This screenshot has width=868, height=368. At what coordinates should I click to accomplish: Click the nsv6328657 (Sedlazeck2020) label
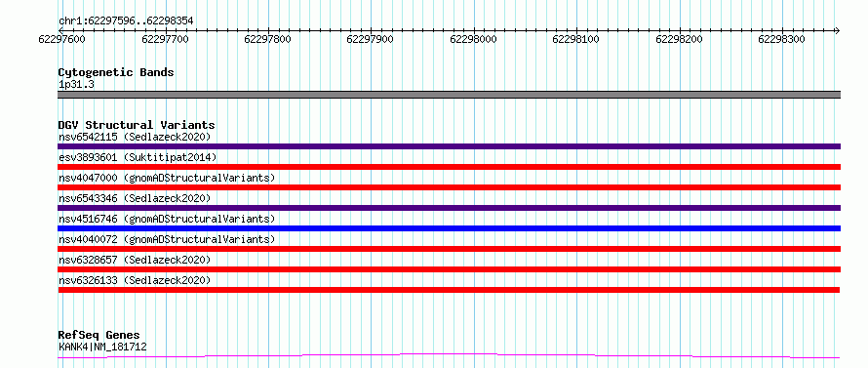coord(135,260)
